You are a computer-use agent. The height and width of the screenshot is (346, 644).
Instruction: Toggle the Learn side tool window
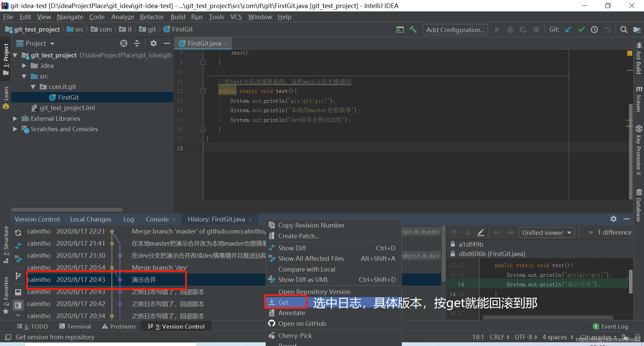coord(6,97)
